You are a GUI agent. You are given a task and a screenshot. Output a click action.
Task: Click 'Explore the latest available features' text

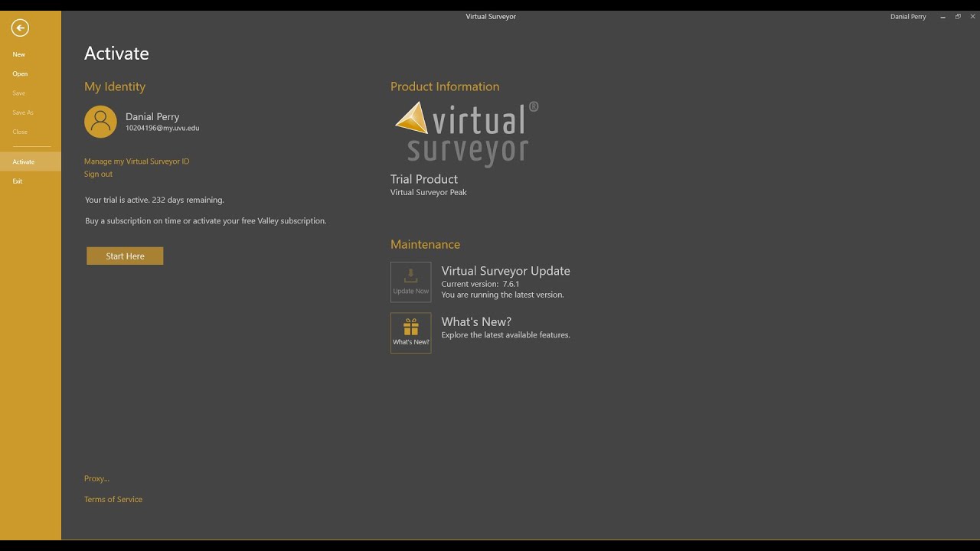click(x=505, y=335)
